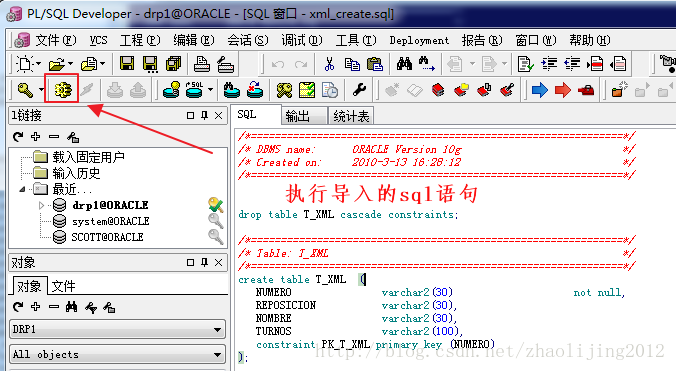Click the comment selection icon

point(595,64)
